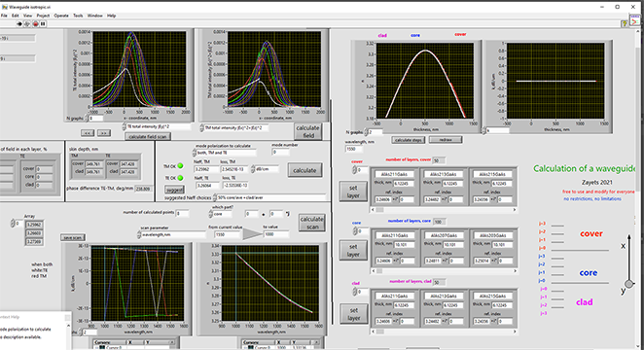Viewport: 644px width, 350px height.
Task: Click the gray arrow between scan values
Action: [252, 234]
